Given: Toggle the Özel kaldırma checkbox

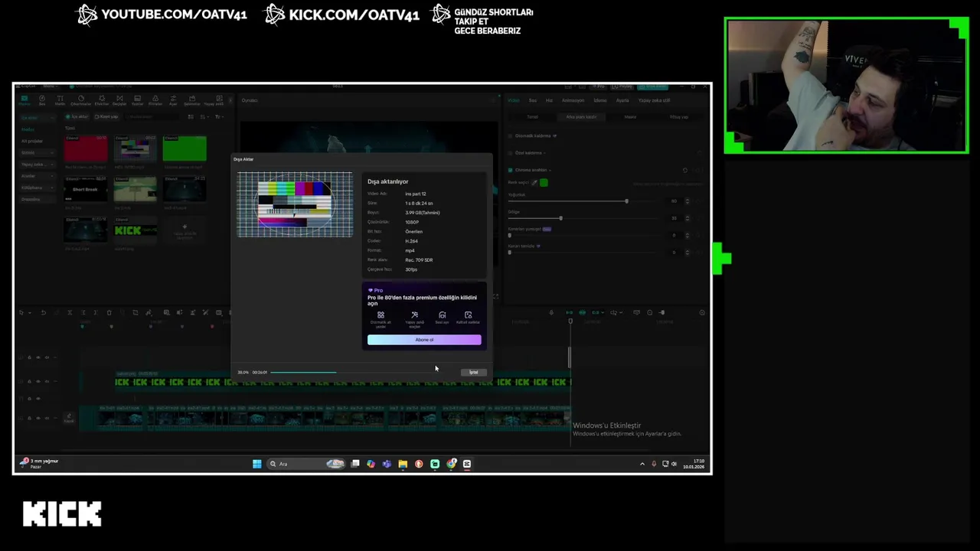Looking at the screenshot, I should [x=510, y=153].
